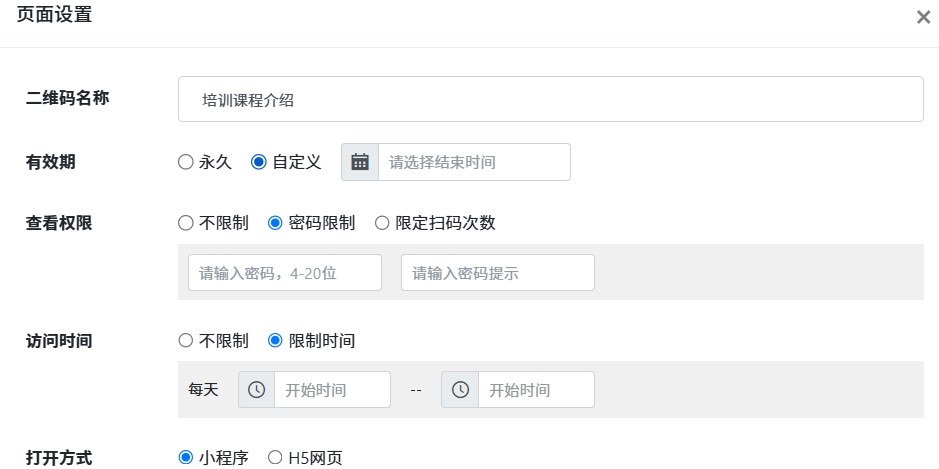Open the second 开始时间 time picker

click(536, 390)
